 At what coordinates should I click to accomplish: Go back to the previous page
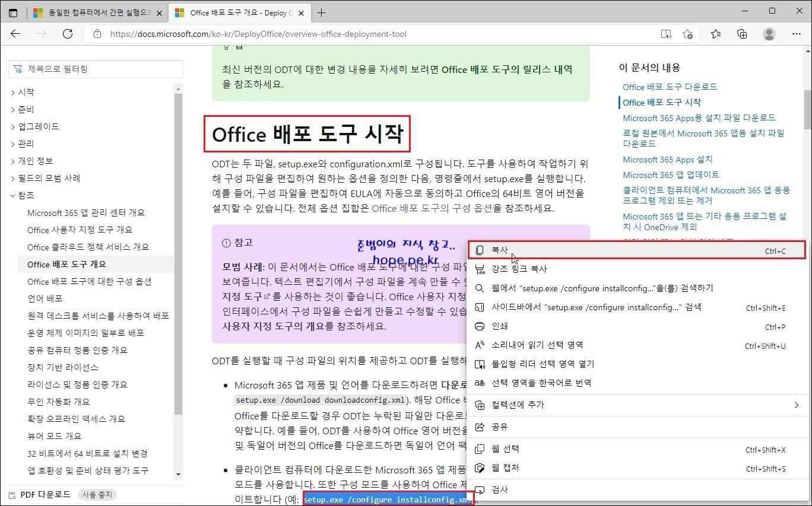15,34
